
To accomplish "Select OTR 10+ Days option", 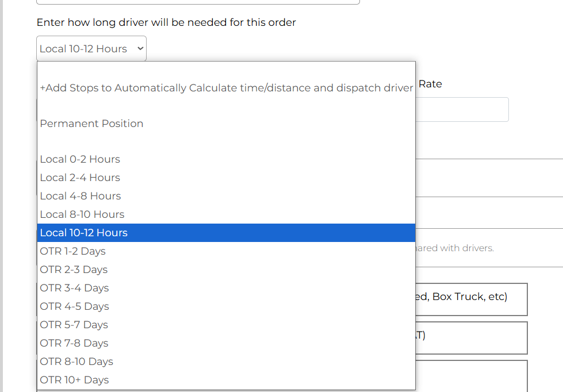I will coord(74,380).
